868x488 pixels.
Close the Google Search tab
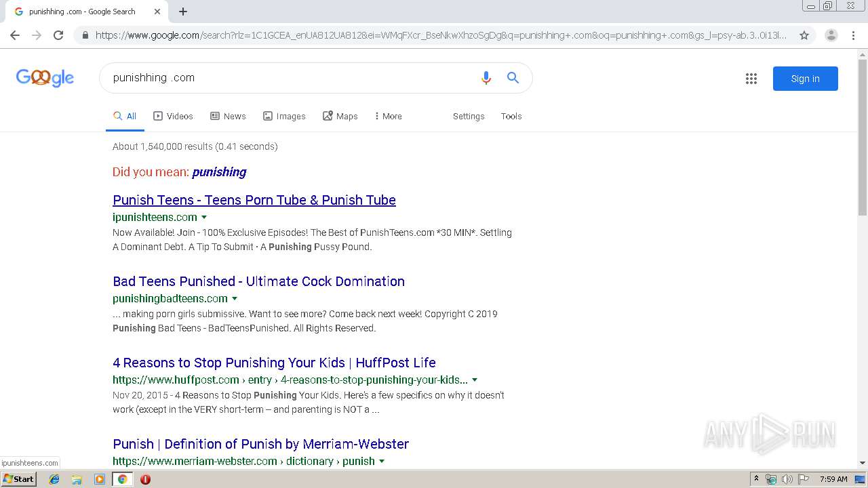[157, 12]
